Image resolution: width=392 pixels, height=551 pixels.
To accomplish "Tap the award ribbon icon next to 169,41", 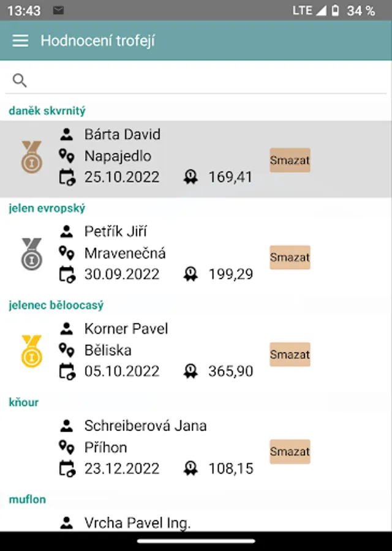I will click(190, 178).
